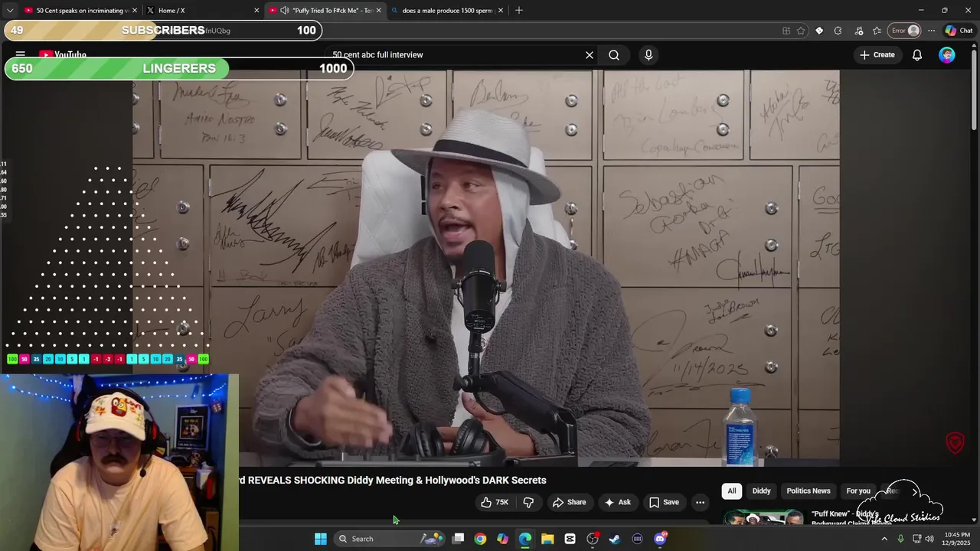Select the Diddy filter chip
The height and width of the screenshot is (551, 980).
pyautogui.click(x=761, y=491)
